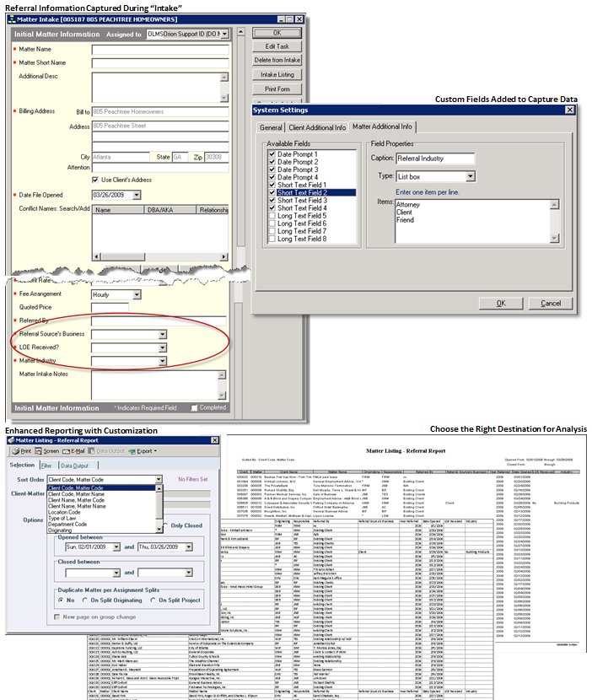Viewport: 592px width, 700px height.
Task: Open Opened between end date dropdown
Action: pos(189,547)
